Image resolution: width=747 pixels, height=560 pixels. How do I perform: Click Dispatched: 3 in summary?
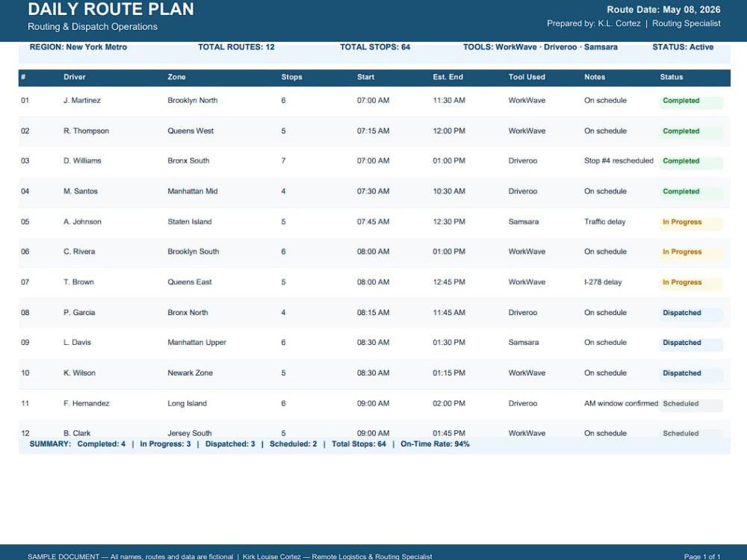[x=230, y=444]
